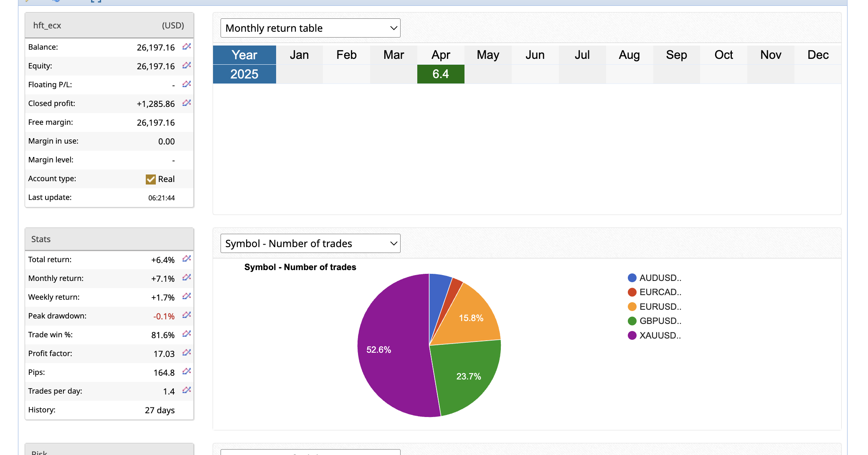Click the April 6.4 return cell
This screenshot has width=868, height=455.
click(440, 74)
